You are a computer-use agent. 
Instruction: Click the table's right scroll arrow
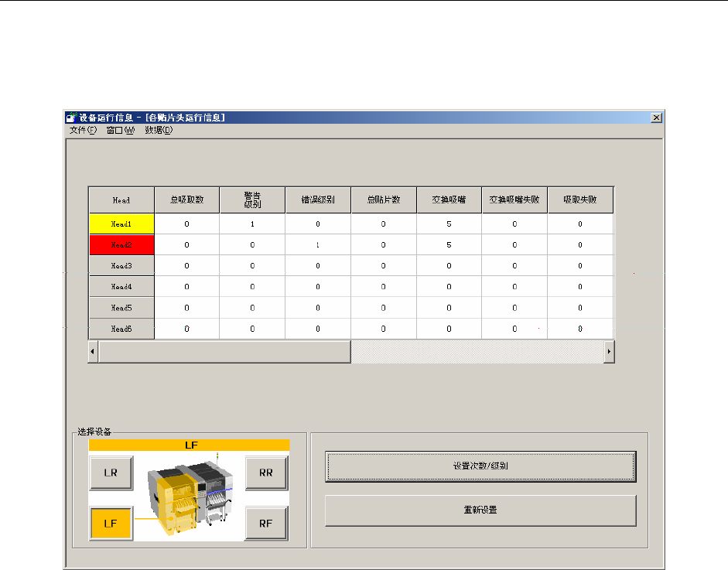coord(609,351)
